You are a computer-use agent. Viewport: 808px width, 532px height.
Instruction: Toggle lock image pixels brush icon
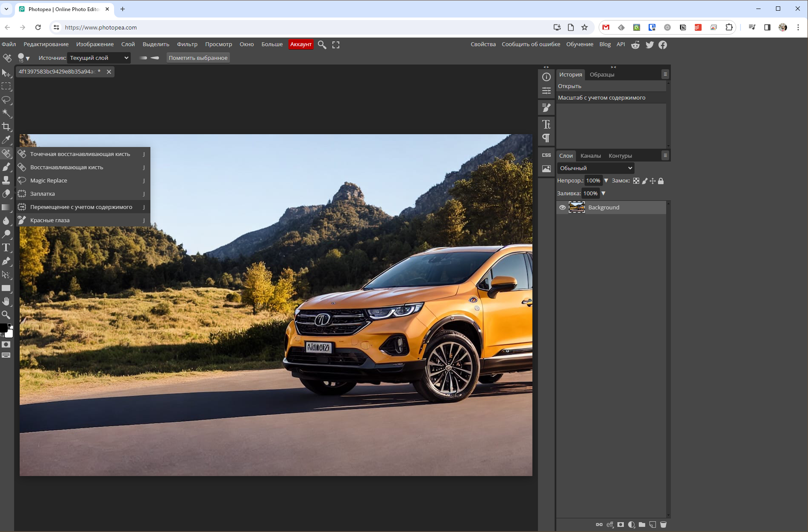click(x=645, y=181)
